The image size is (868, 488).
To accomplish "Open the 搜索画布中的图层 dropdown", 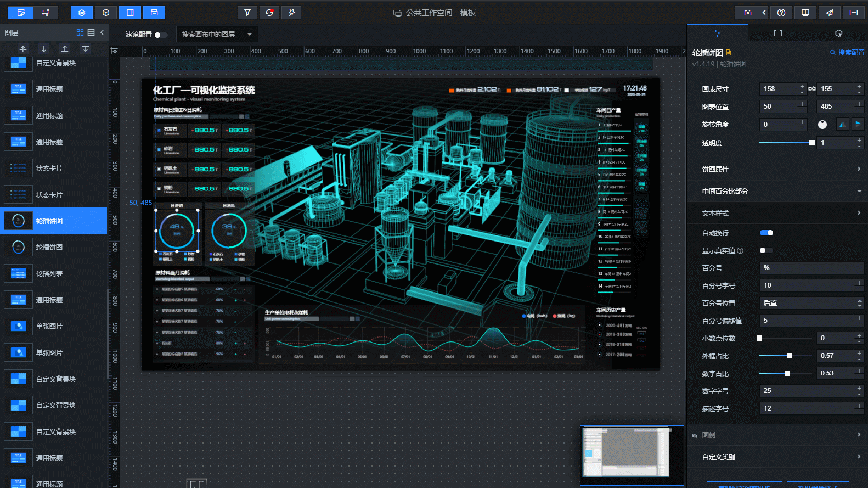I will [217, 35].
